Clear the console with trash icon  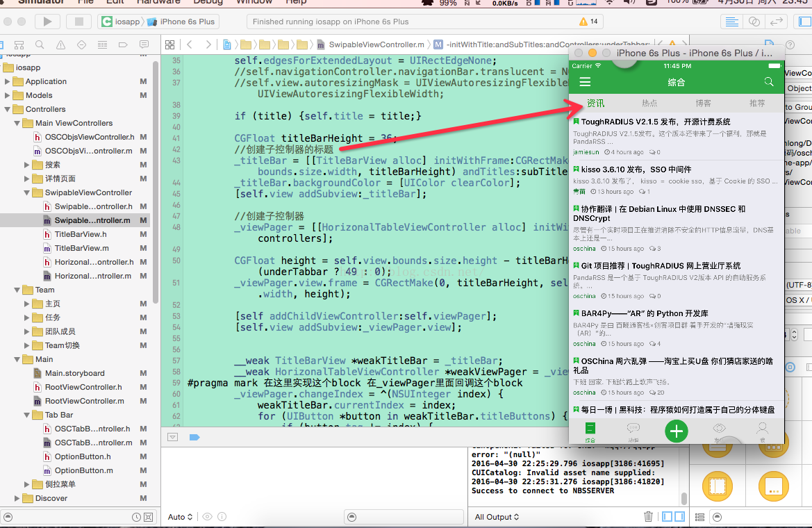click(x=648, y=517)
